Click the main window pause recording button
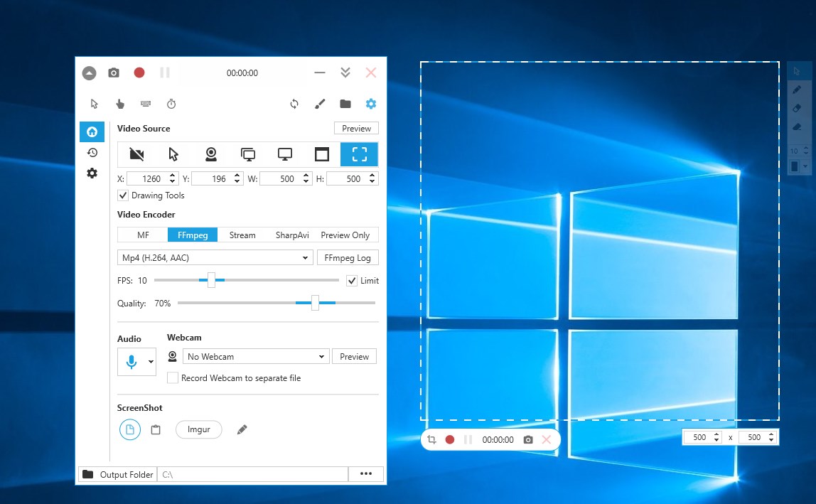This screenshot has width=816, height=504. pos(164,73)
